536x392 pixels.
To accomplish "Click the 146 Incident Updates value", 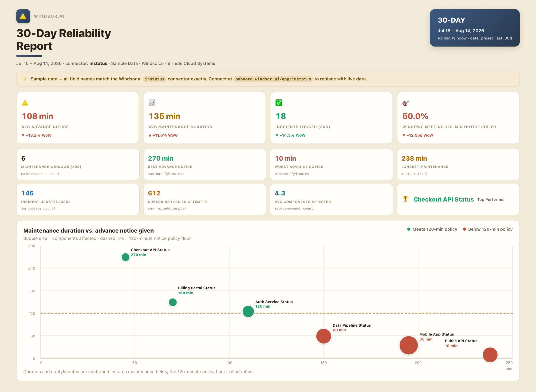I will click(x=28, y=193).
